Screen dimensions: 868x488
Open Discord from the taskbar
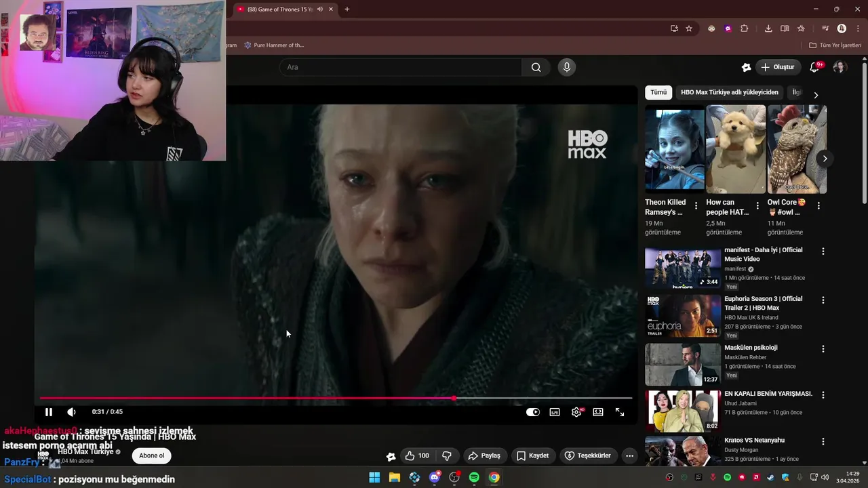435,478
